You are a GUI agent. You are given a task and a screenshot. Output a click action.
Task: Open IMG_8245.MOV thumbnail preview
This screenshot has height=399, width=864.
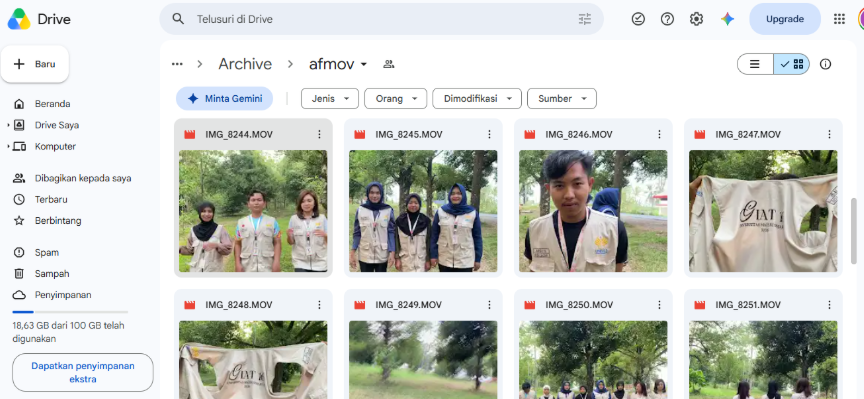coord(423,211)
